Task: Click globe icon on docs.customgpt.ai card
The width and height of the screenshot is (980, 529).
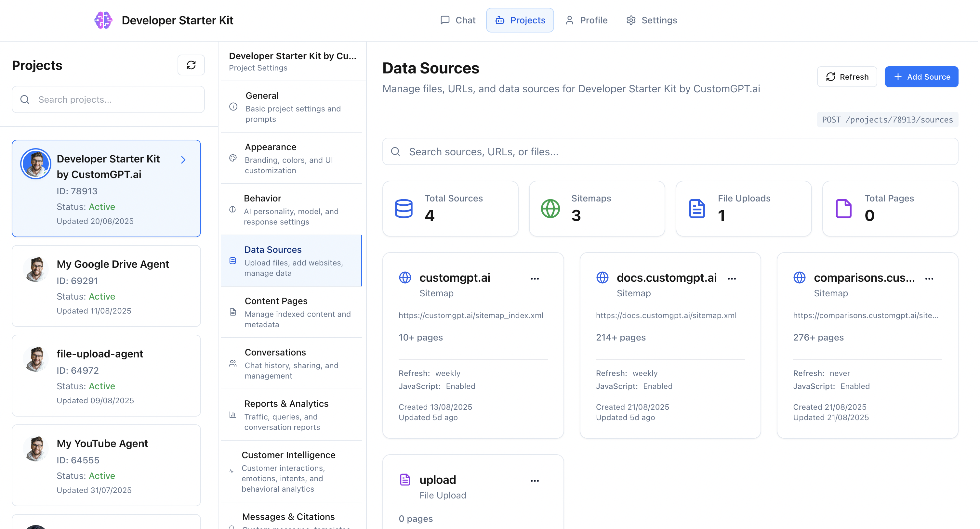Action: pyautogui.click(x=602, y=277)
